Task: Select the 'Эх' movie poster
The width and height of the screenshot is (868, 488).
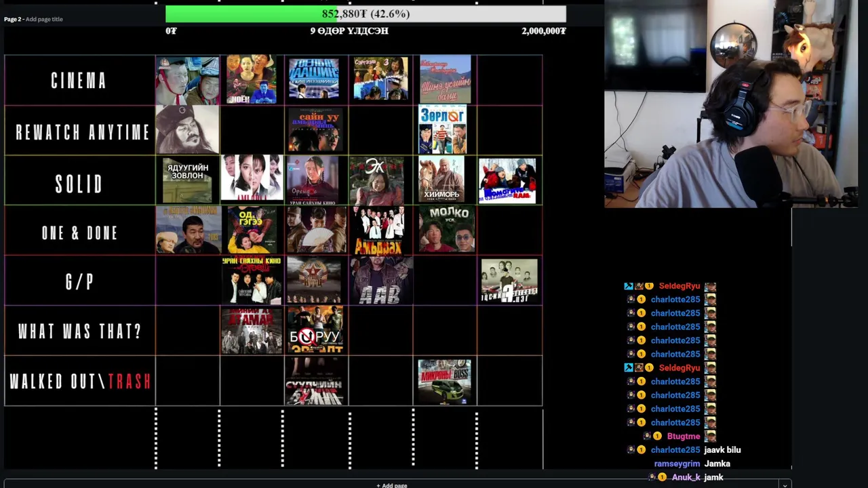Action: [376, 181]
